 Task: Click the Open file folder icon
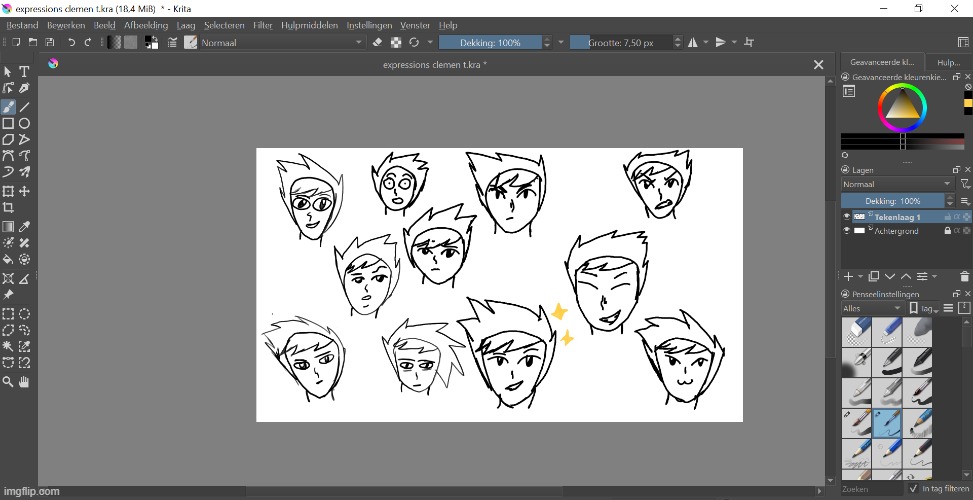[x=33, y=42]
